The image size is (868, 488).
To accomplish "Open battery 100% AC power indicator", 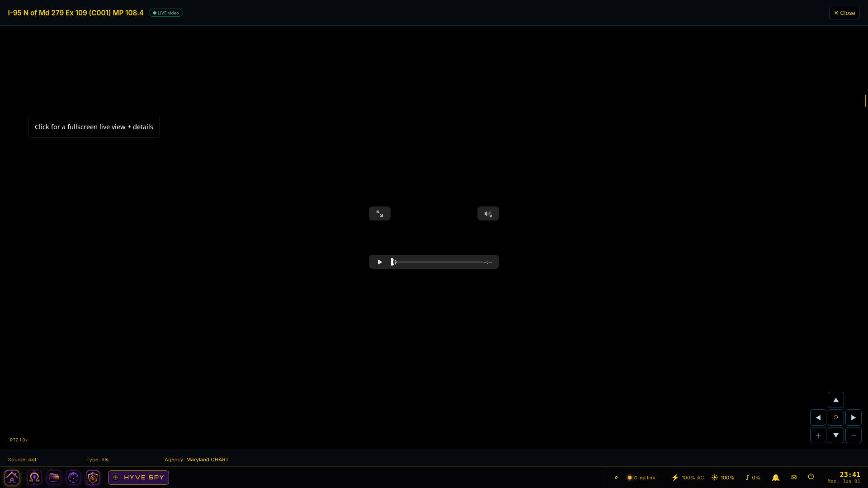I will [x=688, y=478].
